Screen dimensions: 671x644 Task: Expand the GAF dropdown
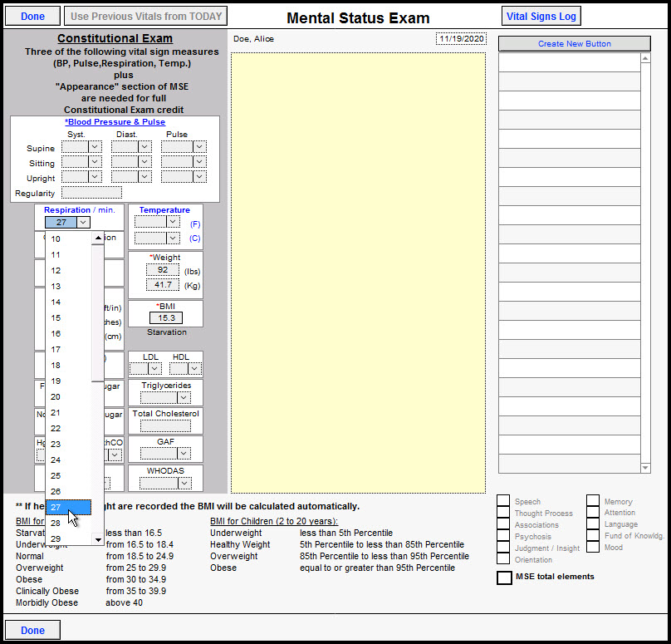[184, 455]
